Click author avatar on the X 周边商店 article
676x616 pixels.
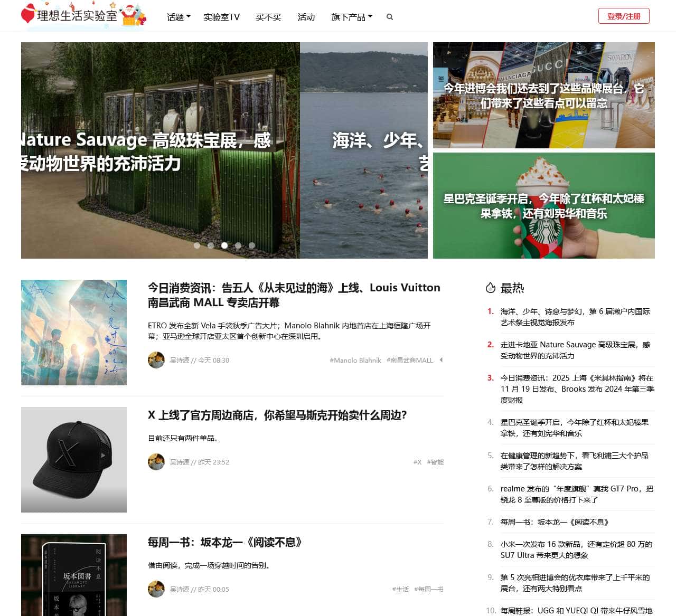point(156,462)
